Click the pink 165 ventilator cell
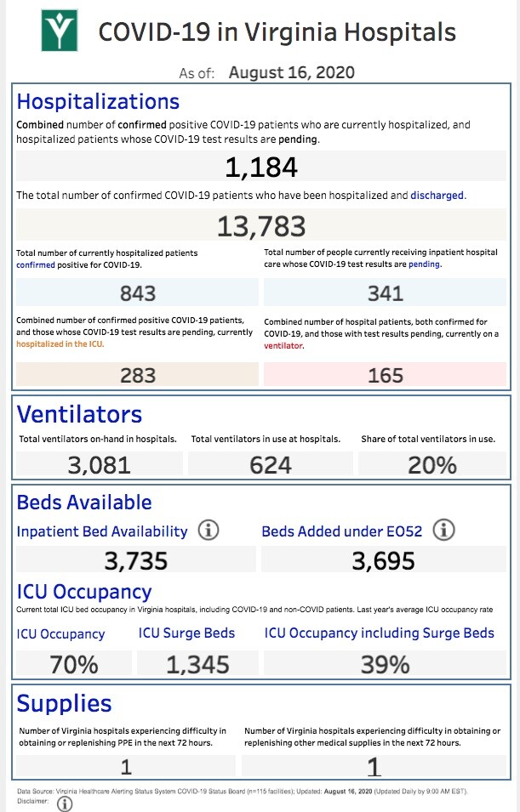This screenshot has width=520, height=812. pyautogui.click(x=386, y=374)
